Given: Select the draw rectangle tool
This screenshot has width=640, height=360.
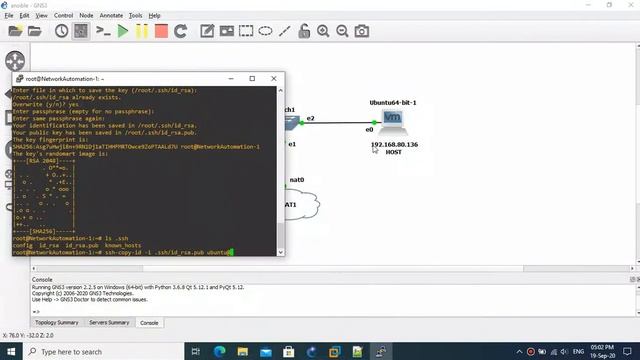Looking at the screenshot, I should pos(246,31).
